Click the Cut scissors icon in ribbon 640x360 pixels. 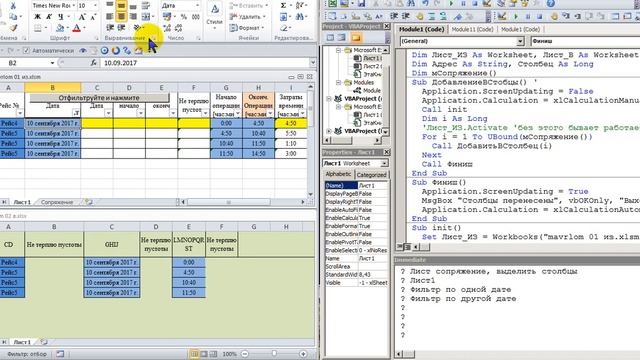13,6
